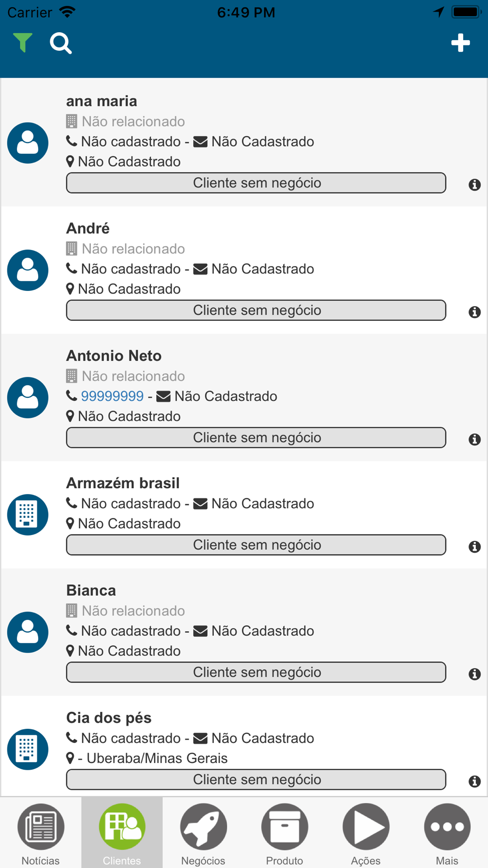
Task: Call Antonio Neto's number 99999999
Action: point(112,396)
